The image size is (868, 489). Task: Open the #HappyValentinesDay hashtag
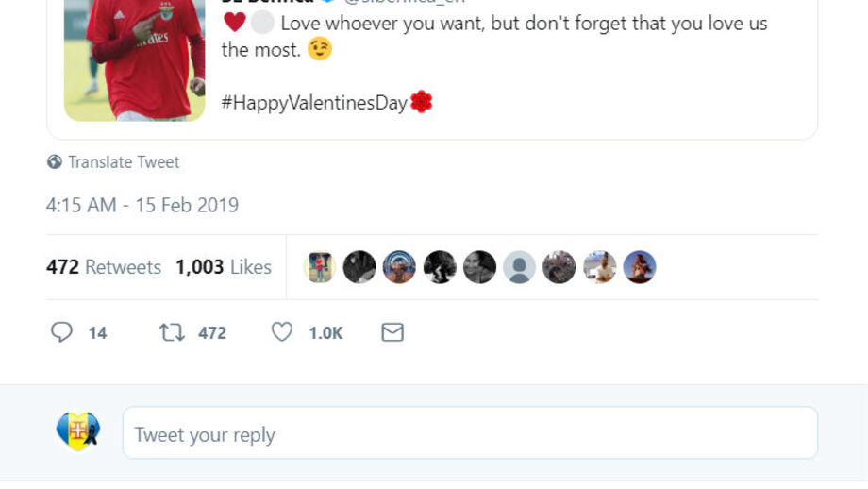point(314,103)
